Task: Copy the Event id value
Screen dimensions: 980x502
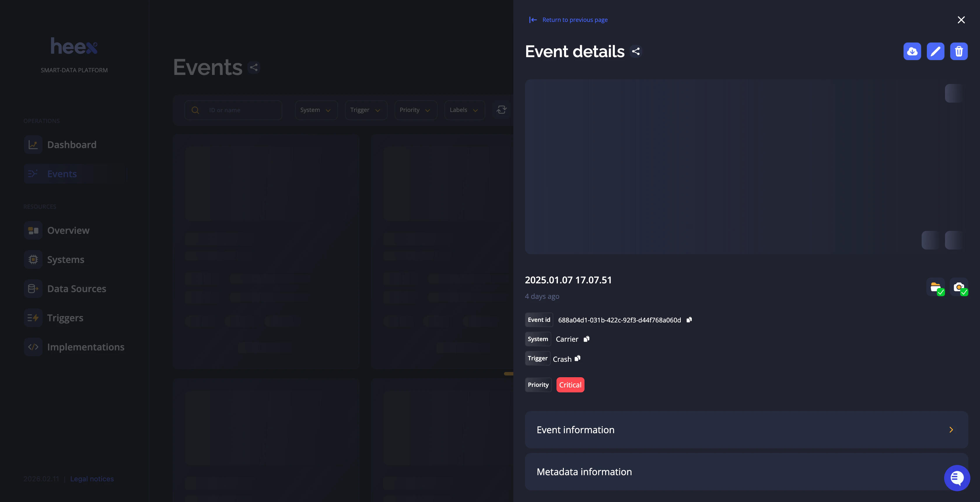Action: tap(689, 320)
